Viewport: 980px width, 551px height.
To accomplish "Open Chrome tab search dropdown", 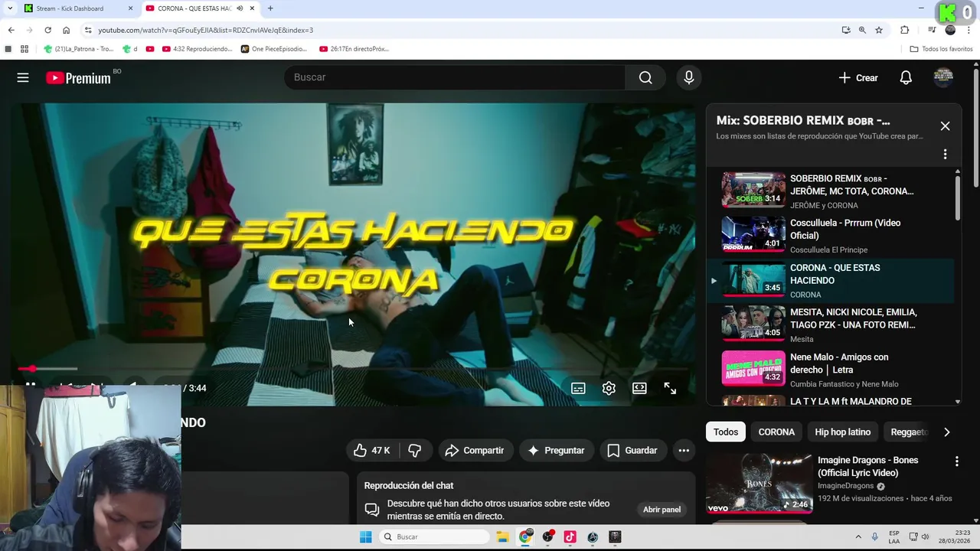I will [10, 8].
